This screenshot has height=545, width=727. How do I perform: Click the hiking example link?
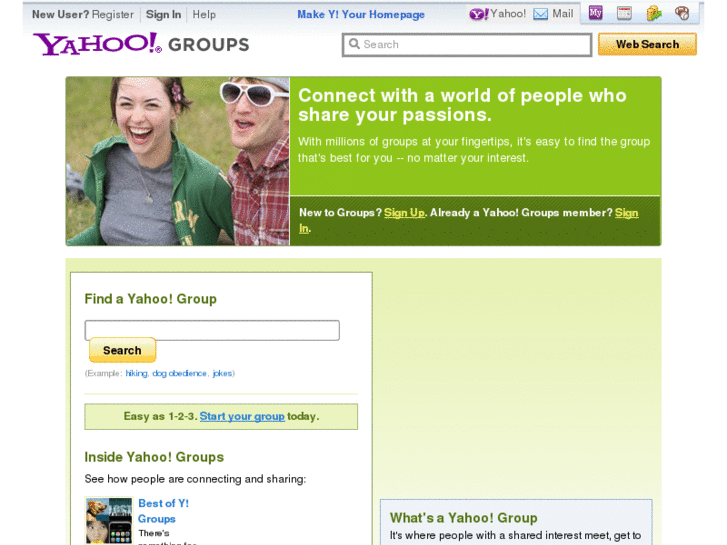(136, 373)
